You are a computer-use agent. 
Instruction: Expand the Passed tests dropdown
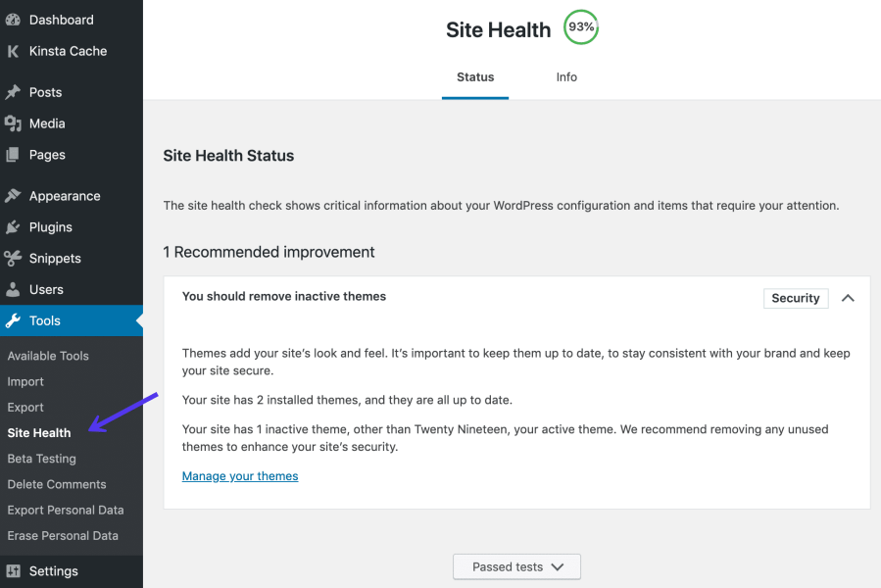516,566
